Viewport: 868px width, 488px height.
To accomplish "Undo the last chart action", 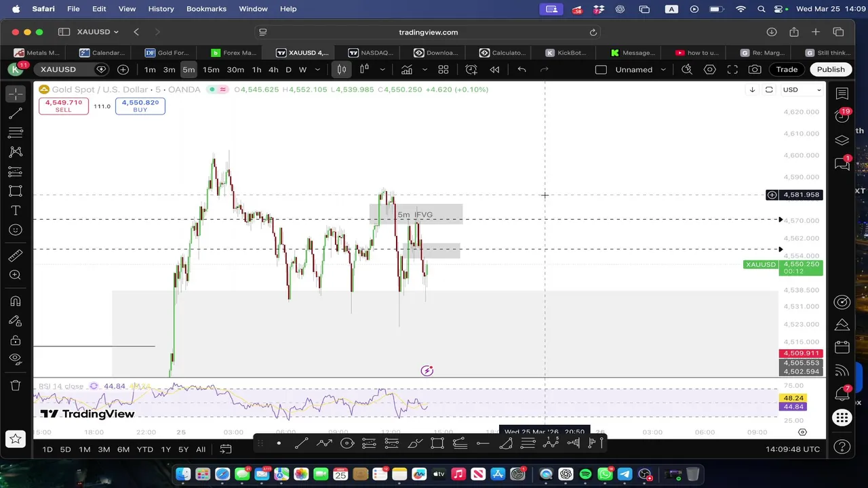I will click(521, 69).
